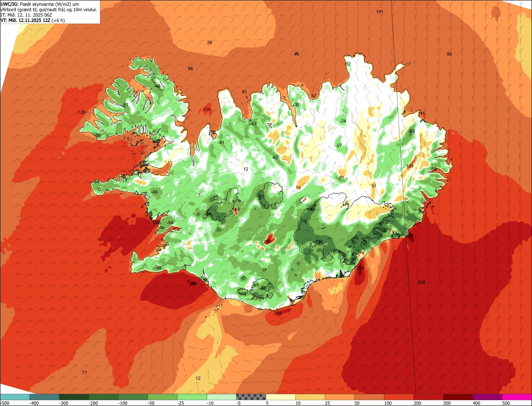Click the '219' value off the south coast

point(278,313)
